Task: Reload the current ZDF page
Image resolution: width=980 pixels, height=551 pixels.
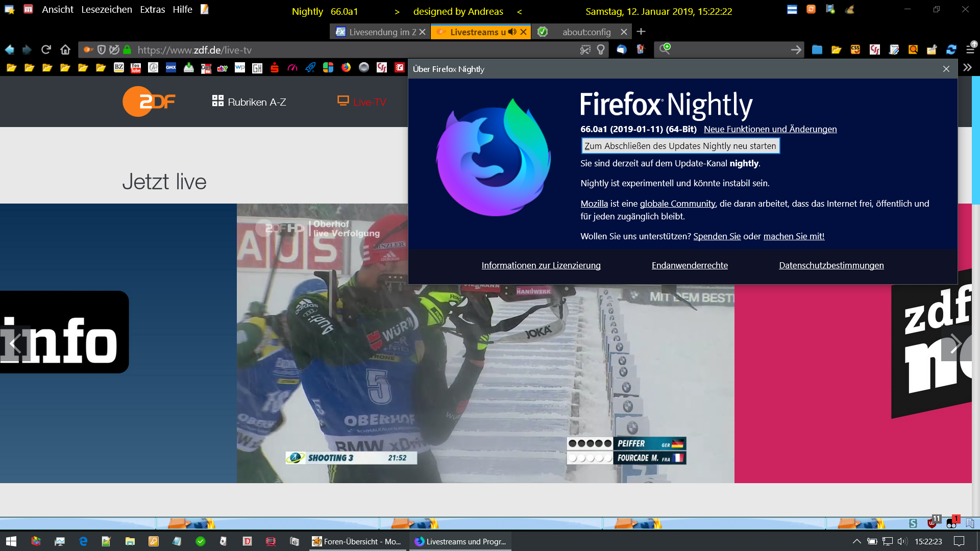Action: pos(46,49)
